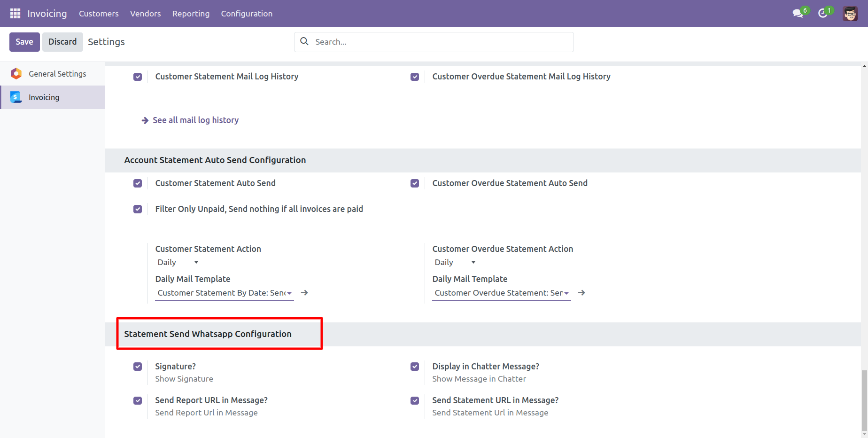Expand the Customer Statement Action Daily dropdown

click(177, 263)
